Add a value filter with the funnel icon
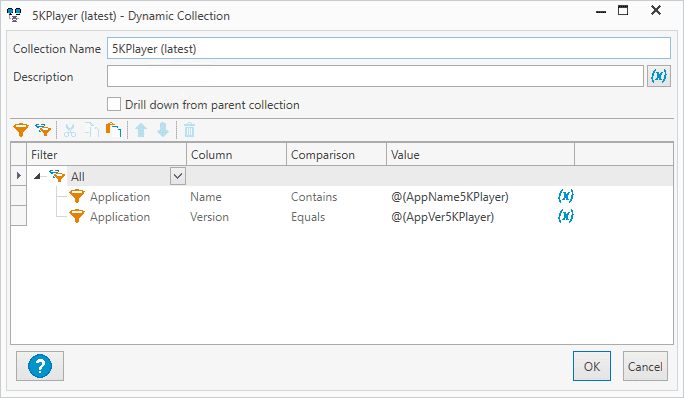Image resolution: width=684 pixels, height=398 pixels. [x=21, y=130]
